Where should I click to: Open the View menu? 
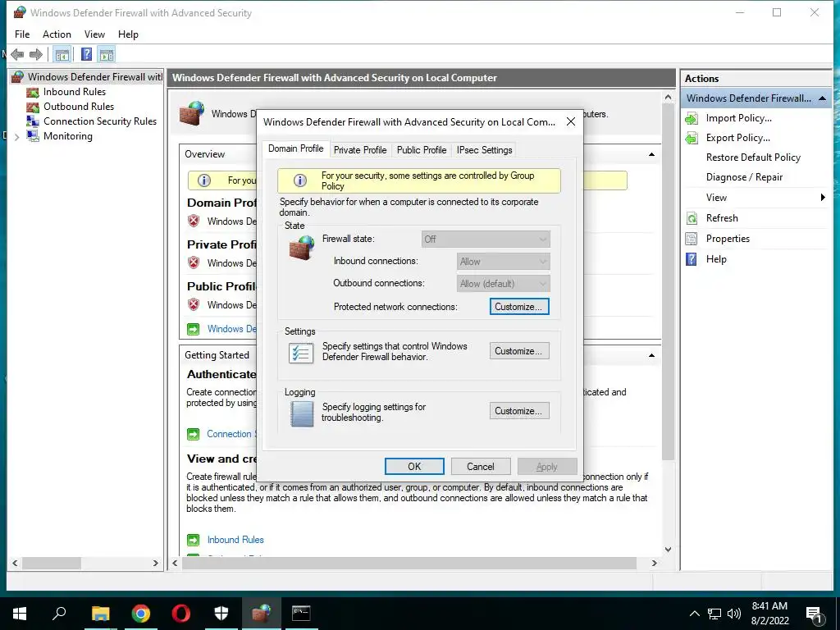click(94, 34)
